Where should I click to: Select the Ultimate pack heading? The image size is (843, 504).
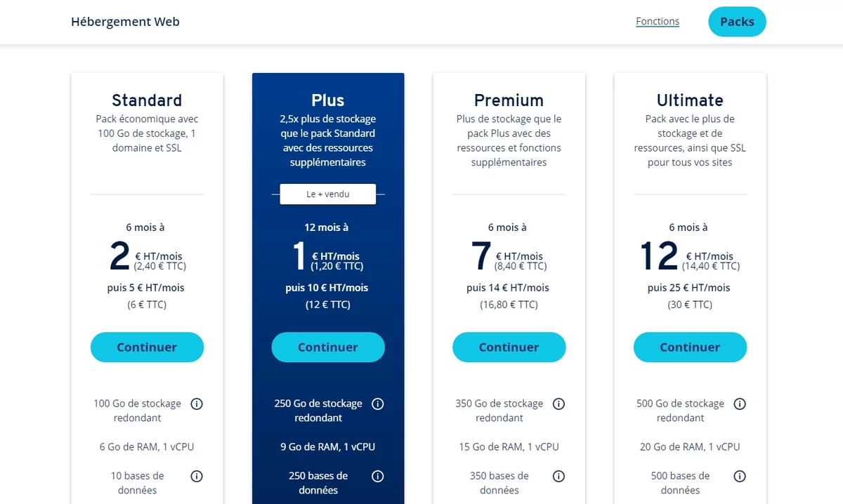pos(690,100)
